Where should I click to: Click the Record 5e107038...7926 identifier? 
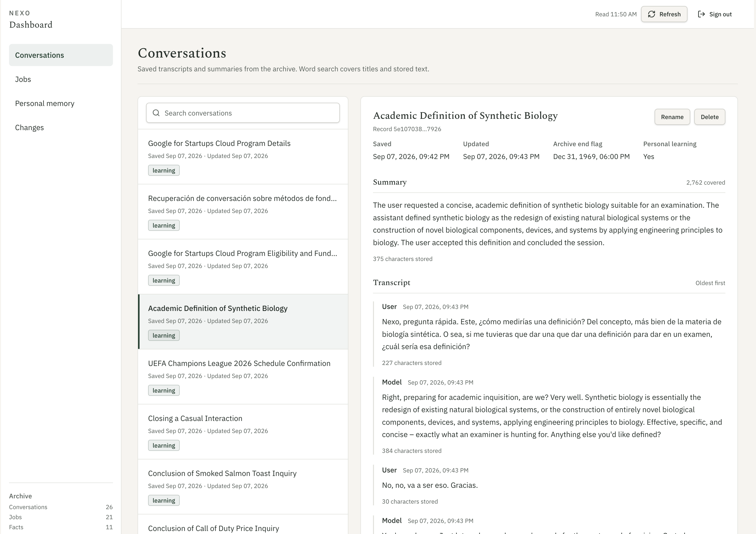(407, 129)
